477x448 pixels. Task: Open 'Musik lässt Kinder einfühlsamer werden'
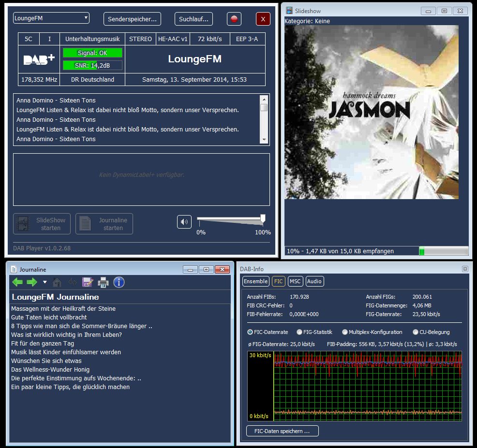point(66,352)
